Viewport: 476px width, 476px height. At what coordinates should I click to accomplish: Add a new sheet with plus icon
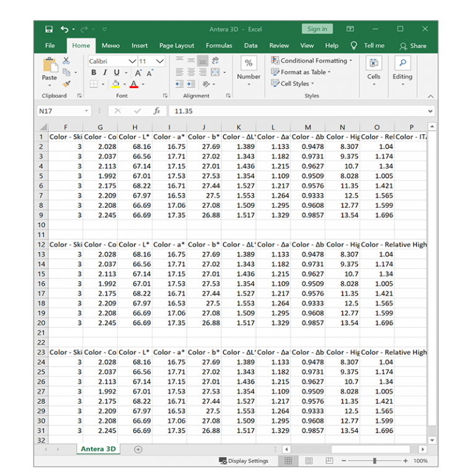pos(138,449)
